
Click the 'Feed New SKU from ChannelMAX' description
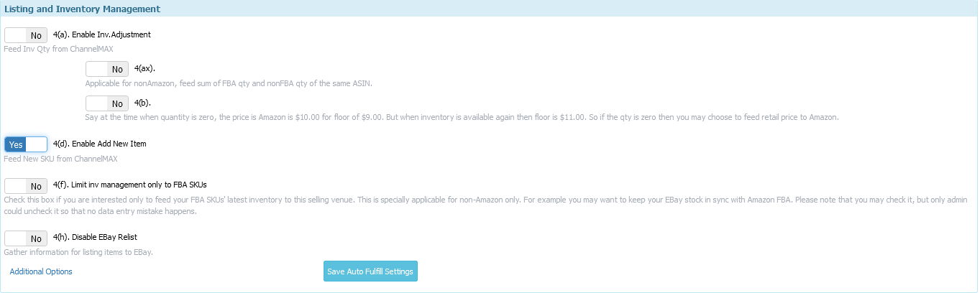click(60, 159)
